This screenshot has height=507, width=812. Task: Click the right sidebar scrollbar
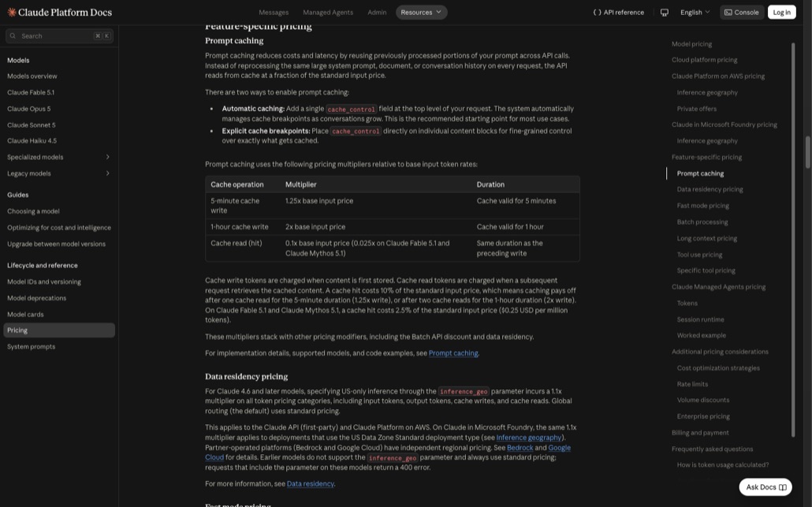coord(792,239)
